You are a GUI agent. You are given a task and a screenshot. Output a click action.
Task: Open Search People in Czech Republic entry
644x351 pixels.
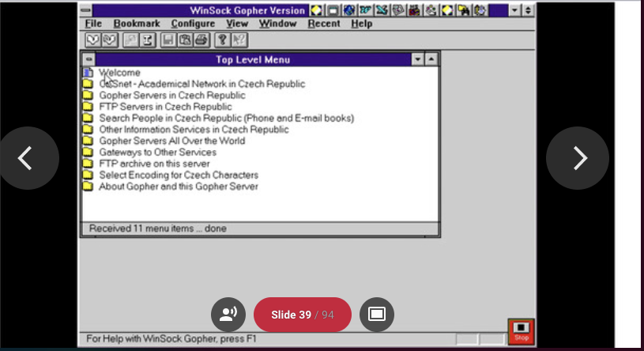point(226,119)
